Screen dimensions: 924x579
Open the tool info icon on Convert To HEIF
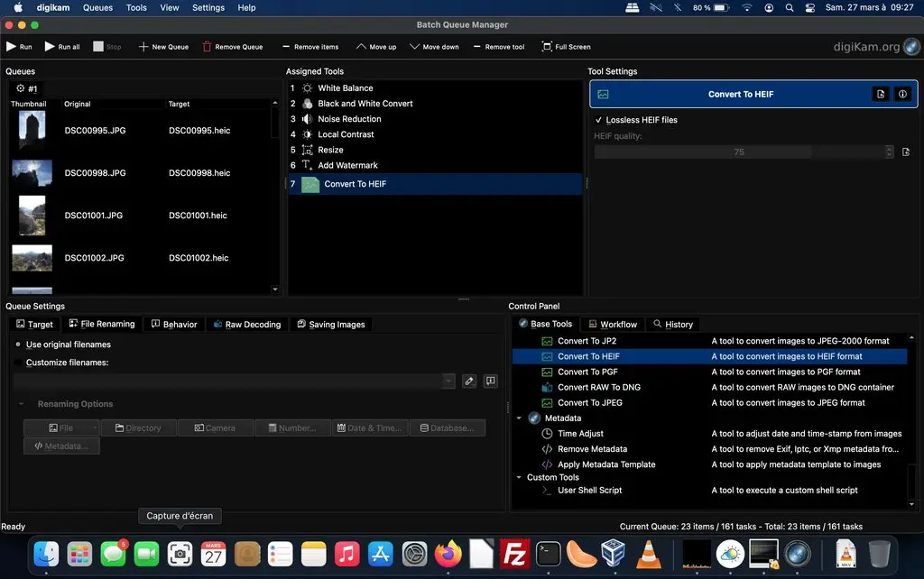tap(902, 93)
